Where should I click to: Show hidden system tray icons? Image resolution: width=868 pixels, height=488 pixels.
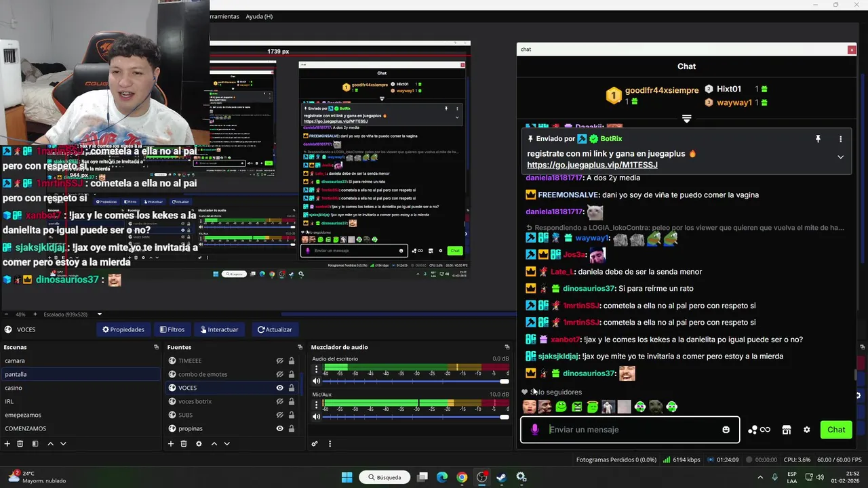point(759,477)
